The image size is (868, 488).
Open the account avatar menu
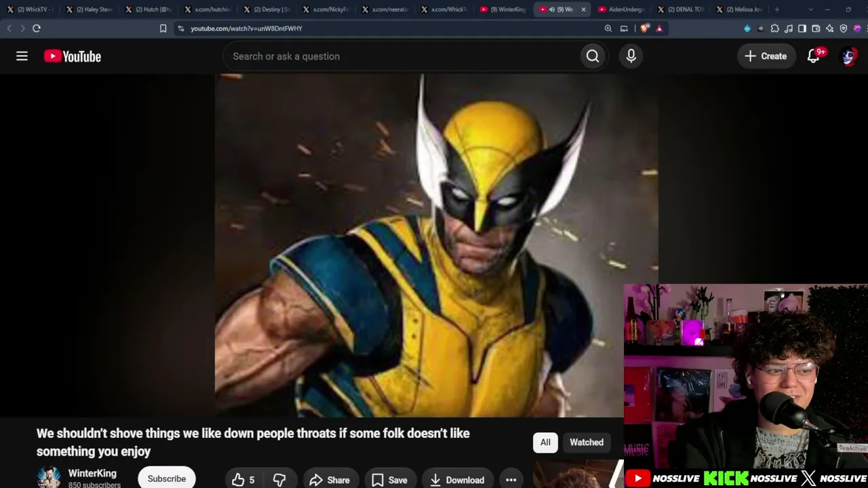[x=848, y=56]
